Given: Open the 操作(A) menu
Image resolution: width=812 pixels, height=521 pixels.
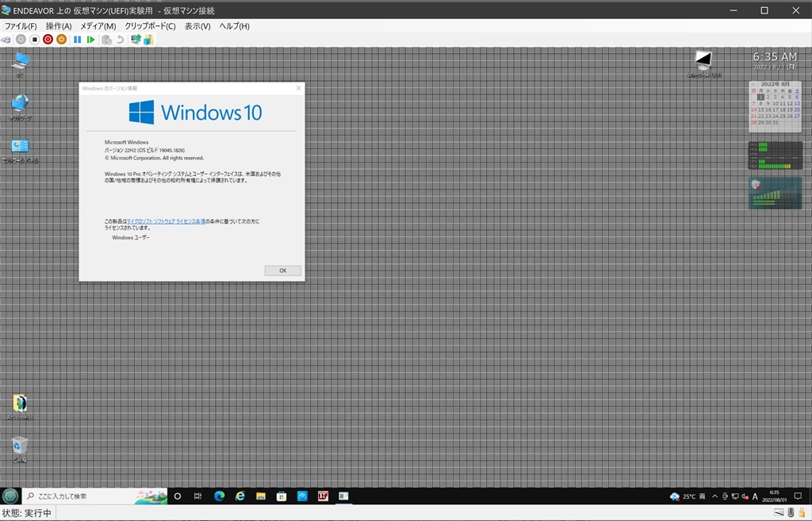Looking at the screenshot, I should pyautogui.click(x=59, y=26).
